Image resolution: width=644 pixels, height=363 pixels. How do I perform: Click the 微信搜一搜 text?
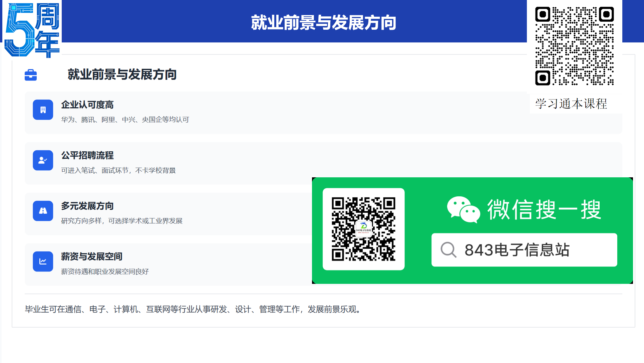(544, 209)
